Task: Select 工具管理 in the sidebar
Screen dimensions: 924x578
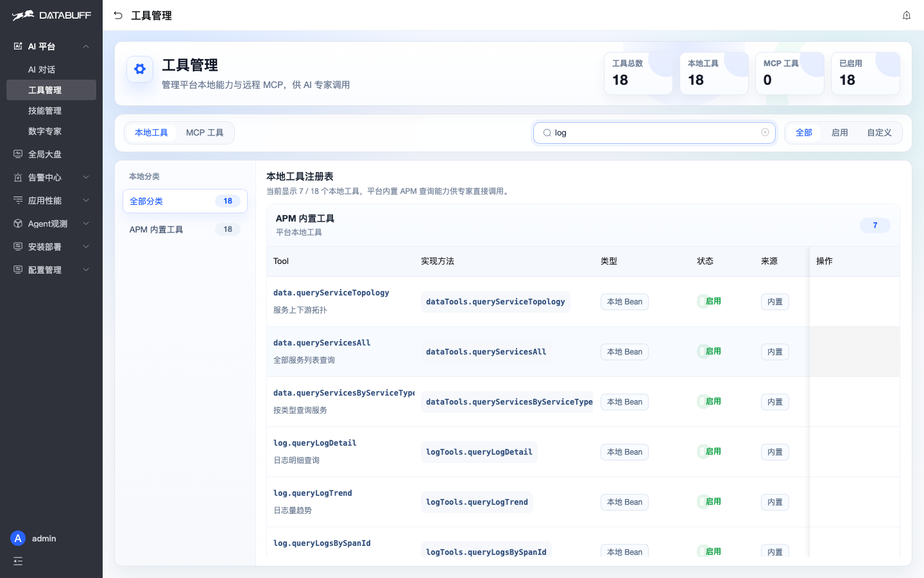Action: click(x=51, y=90)
